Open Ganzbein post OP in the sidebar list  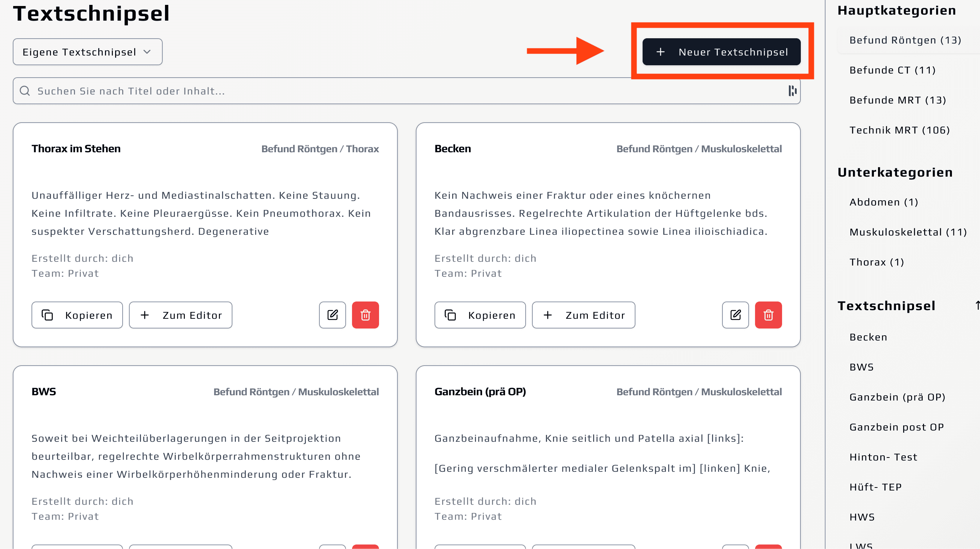pyautogui.click(x=897, y=427)
